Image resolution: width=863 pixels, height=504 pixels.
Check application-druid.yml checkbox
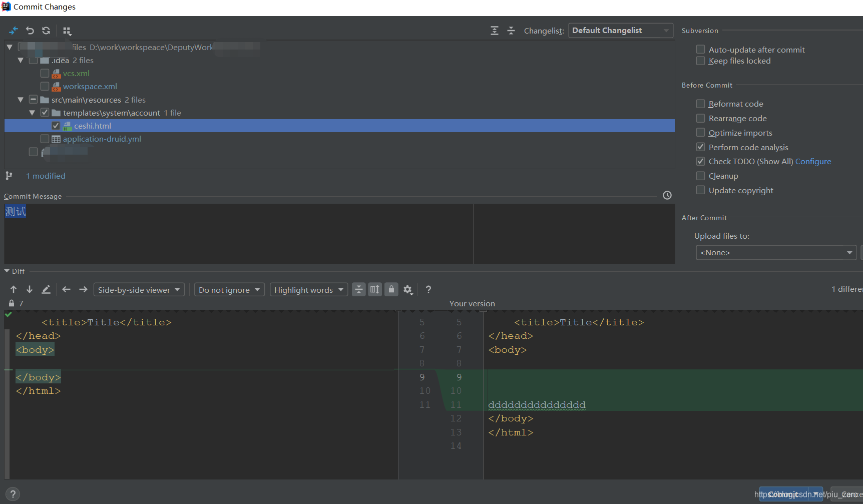coord(45,139)
